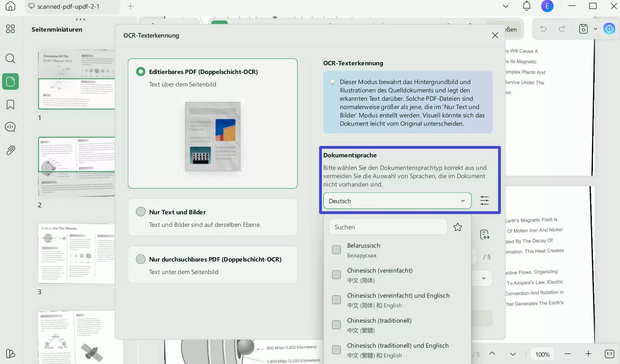Viewport: 620px width, 364px height.
Task: Open the notifications bell
Action: [527, 6]
